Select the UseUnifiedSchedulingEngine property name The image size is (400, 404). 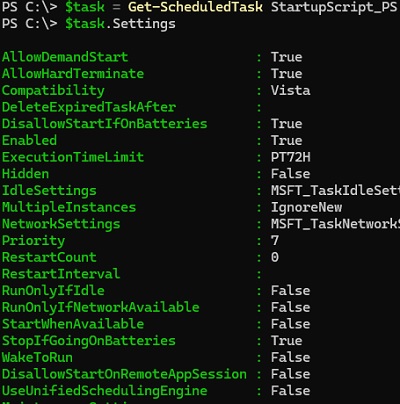(x=104, y=391)
